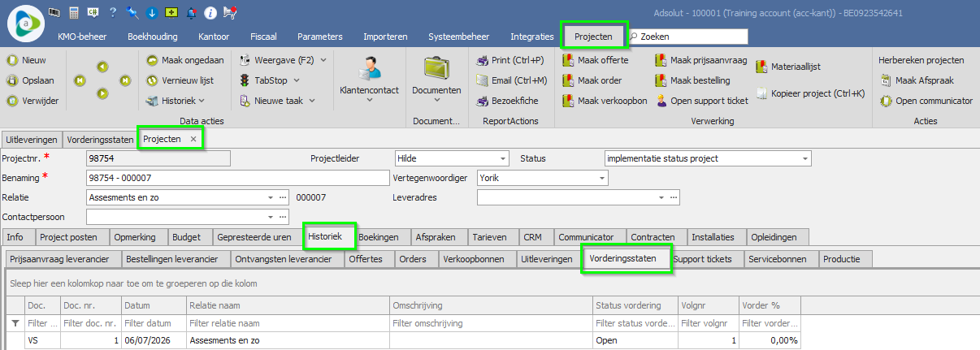The height and width of the screenshot is (350, 980).
Task: Select the grid cell 'Assesments en zo'
Action: (x=287, y=341)
